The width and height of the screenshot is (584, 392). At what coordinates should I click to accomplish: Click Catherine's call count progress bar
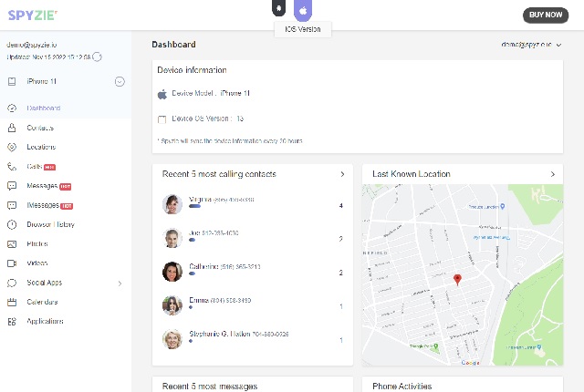click(192, 273)
